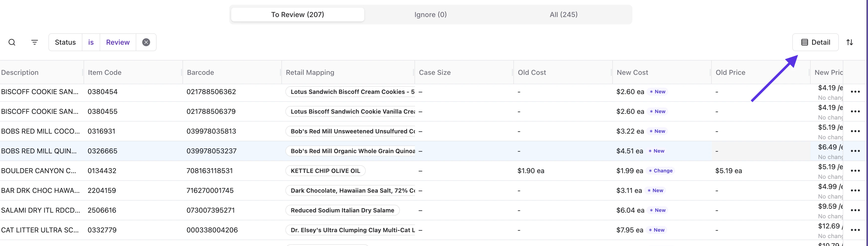This screenshot has height=246, width=868.
Task: Toggle the Change badge on BOULDER CANYON row
Action: point(661,171)
